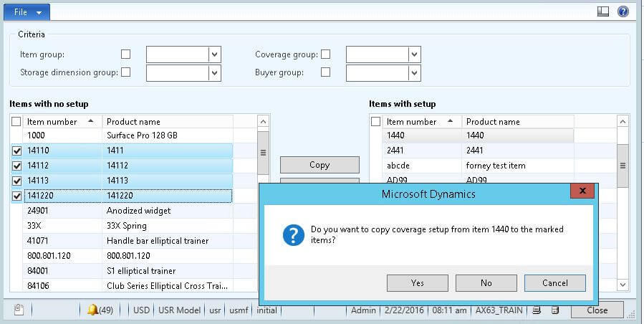Click the database icon left of Close
644x324 pixels.
(554, 310)
